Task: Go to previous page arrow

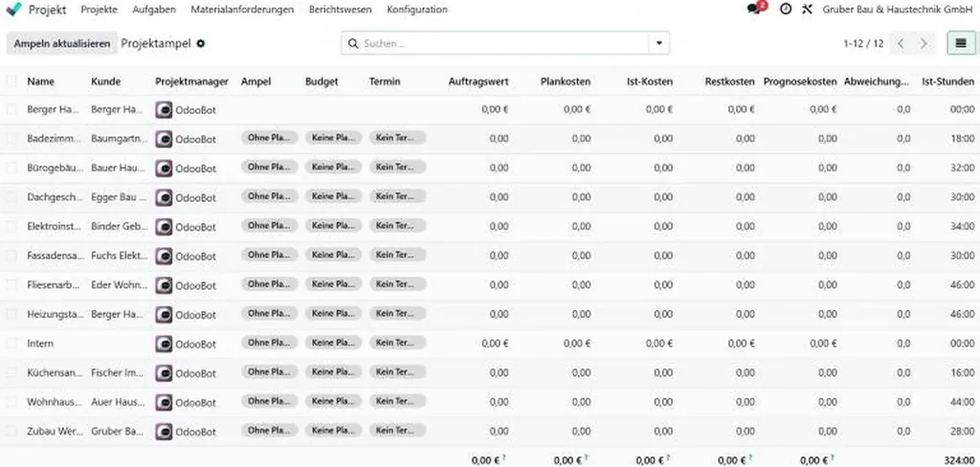Action: coord(901,44)
